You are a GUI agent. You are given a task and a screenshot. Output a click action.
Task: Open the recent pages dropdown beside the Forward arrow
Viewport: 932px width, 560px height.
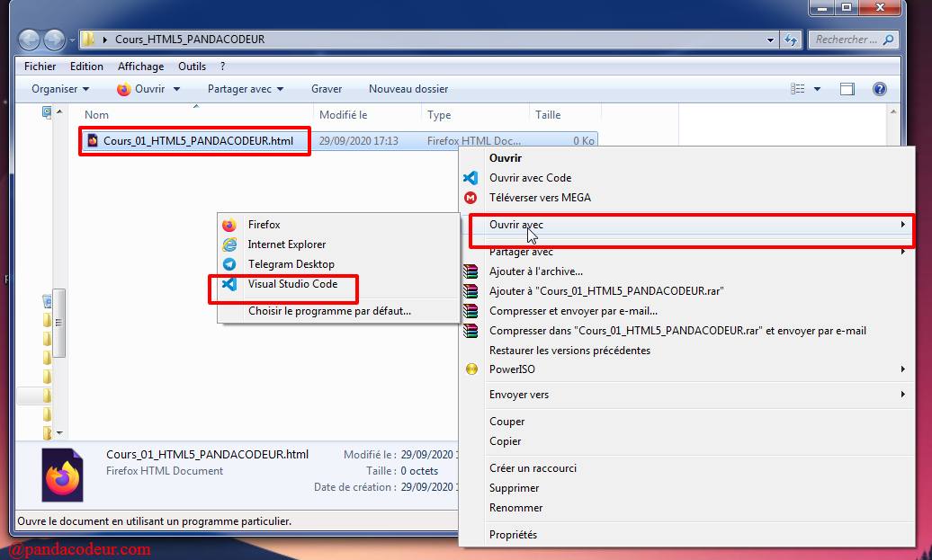pyautogui.click(x=72, y=40)
